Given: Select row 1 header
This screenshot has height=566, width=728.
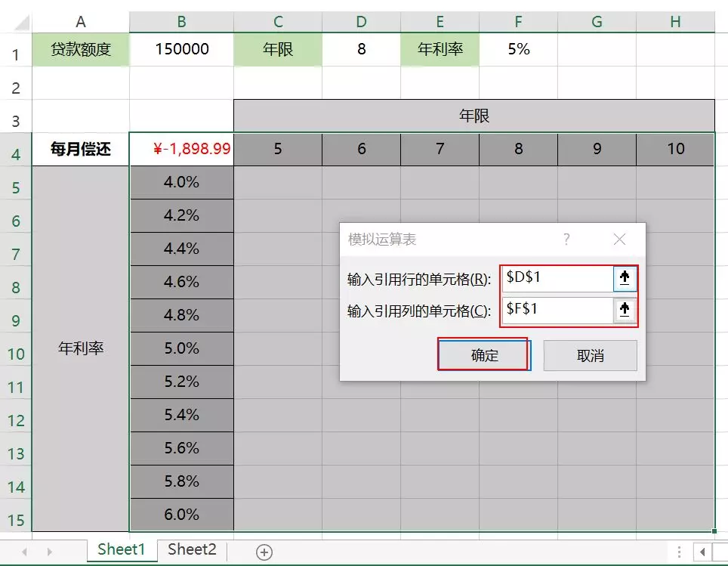Looking at the screenshot, I should (15, 50).
